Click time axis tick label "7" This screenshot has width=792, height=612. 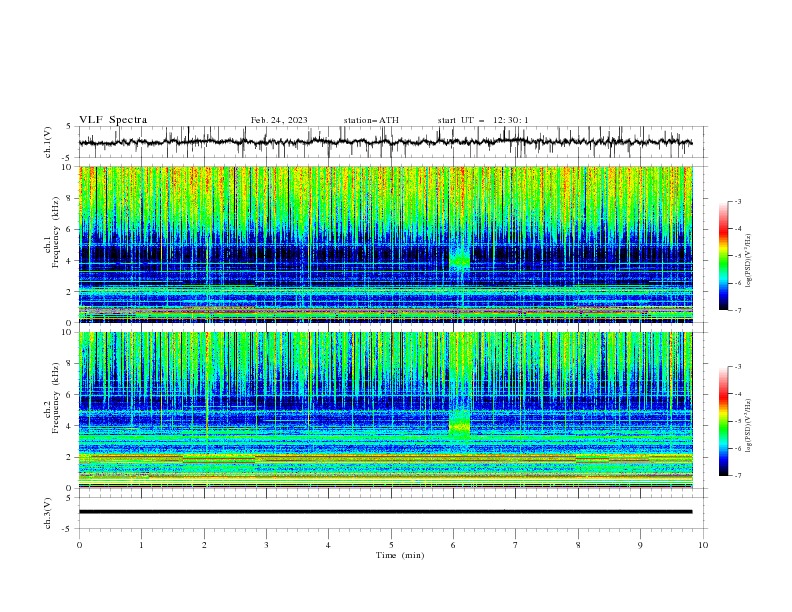(516, 545)
